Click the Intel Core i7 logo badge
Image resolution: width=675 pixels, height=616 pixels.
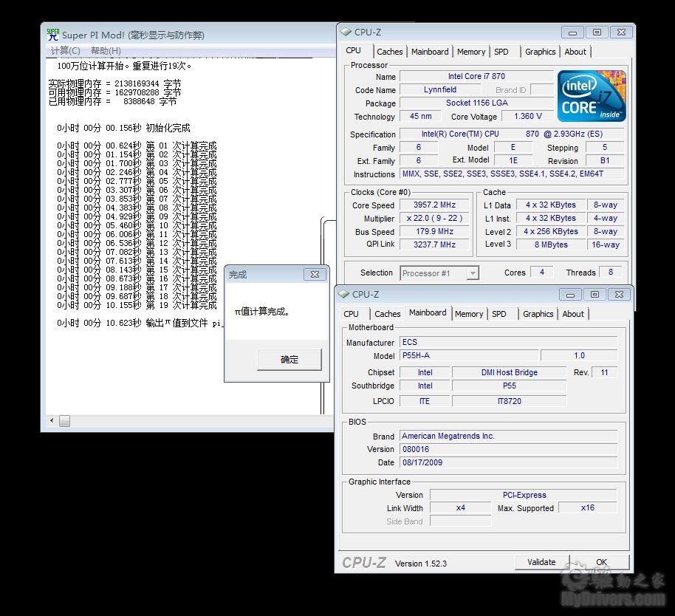[x=592, y=95]
